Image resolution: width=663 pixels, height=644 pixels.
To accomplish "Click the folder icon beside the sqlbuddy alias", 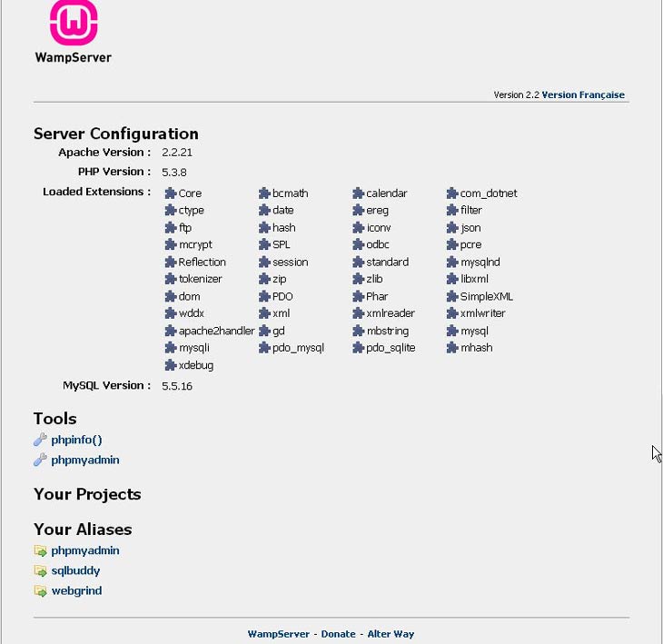I will (40, 570).
